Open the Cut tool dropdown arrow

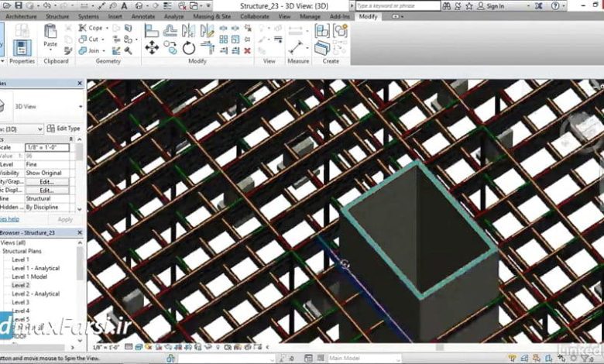click(103, 39)
